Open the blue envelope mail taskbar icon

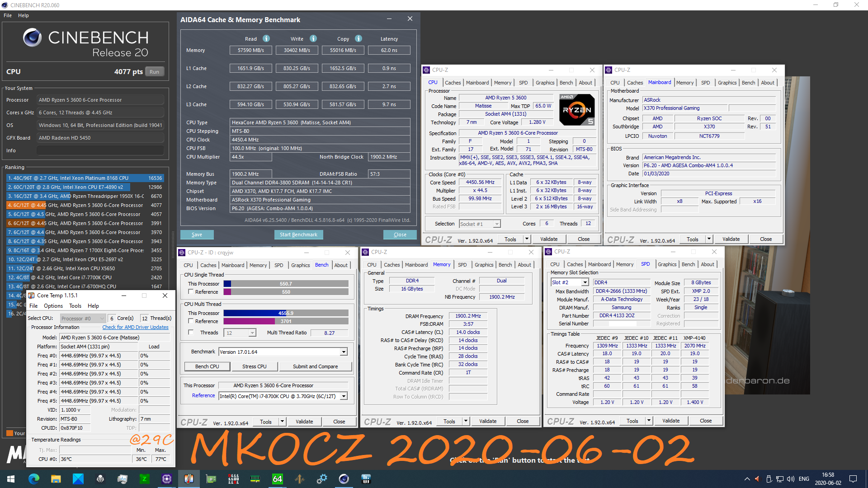point(78,479)
